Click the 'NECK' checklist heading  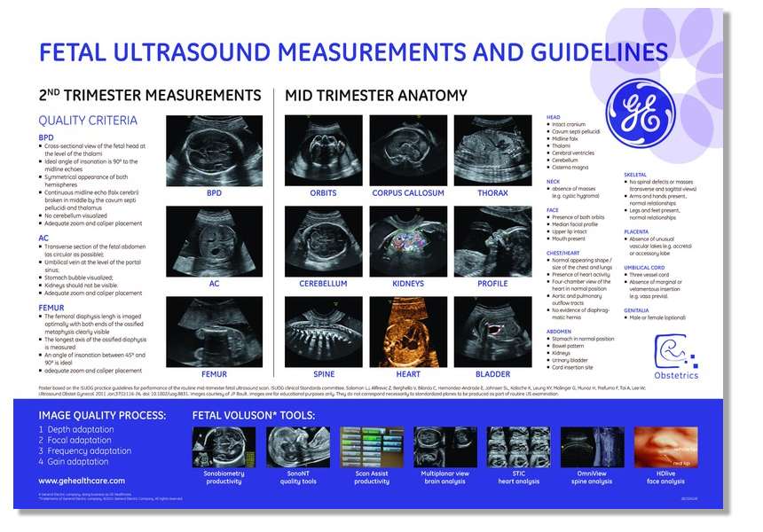pyautogui.click(x=554, y=182)
